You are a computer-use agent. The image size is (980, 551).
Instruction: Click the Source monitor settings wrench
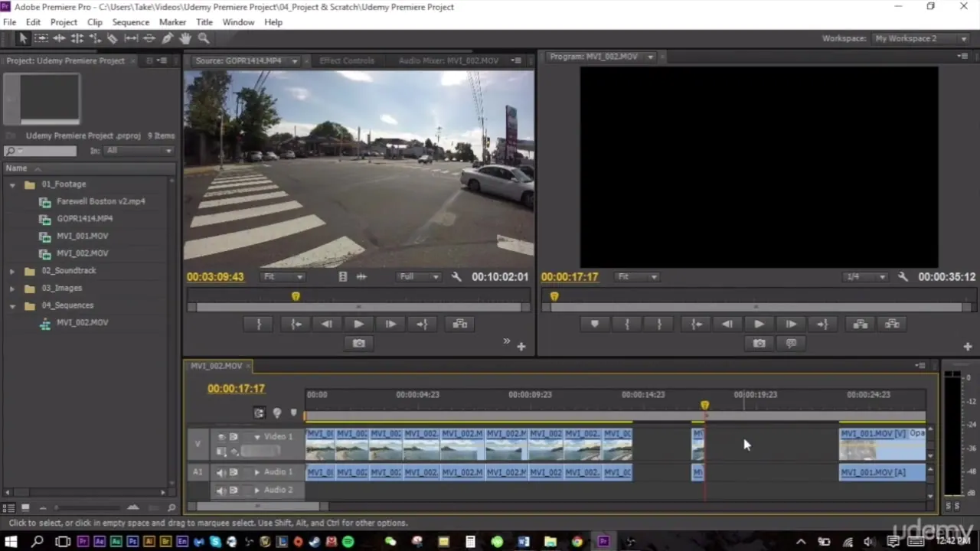click(x=456, y=277)
